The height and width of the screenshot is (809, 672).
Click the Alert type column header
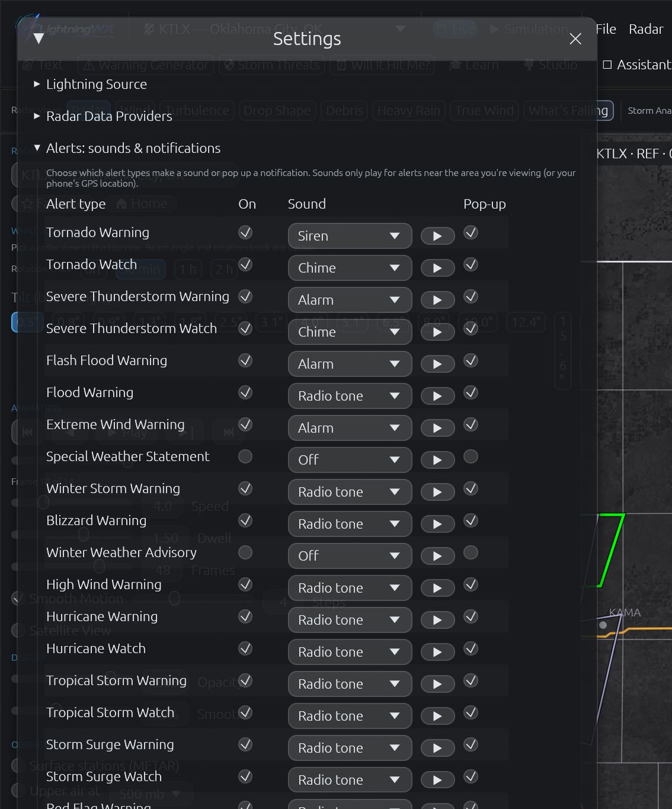click(76, 204)
